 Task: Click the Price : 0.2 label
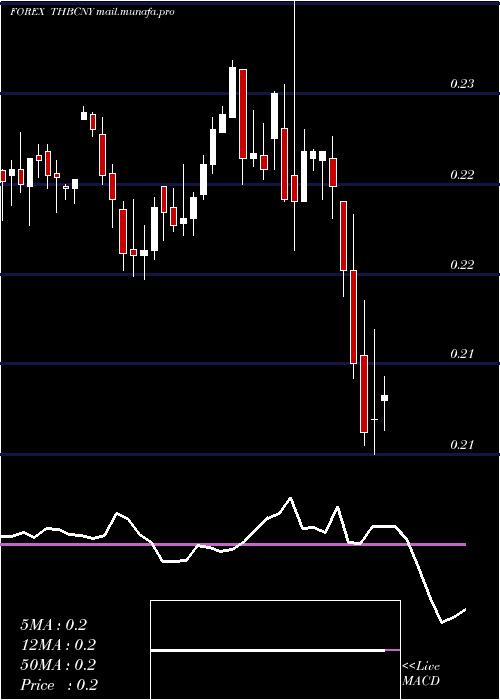click(x=59, y=685)
